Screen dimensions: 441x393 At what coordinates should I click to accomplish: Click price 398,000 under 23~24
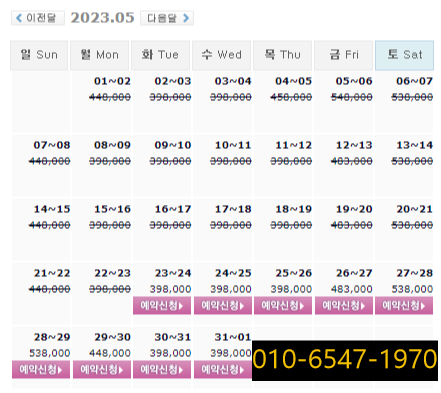coord(170,289)
